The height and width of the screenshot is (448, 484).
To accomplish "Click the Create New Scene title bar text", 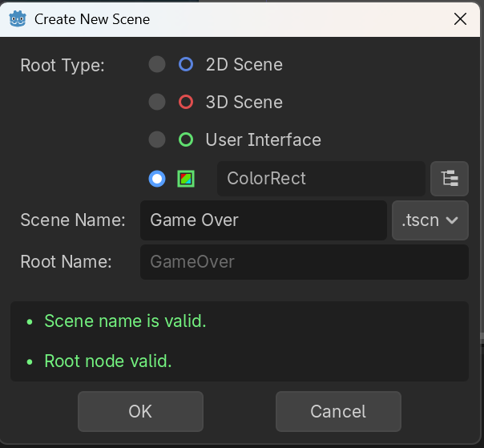I will pos(92,18).
